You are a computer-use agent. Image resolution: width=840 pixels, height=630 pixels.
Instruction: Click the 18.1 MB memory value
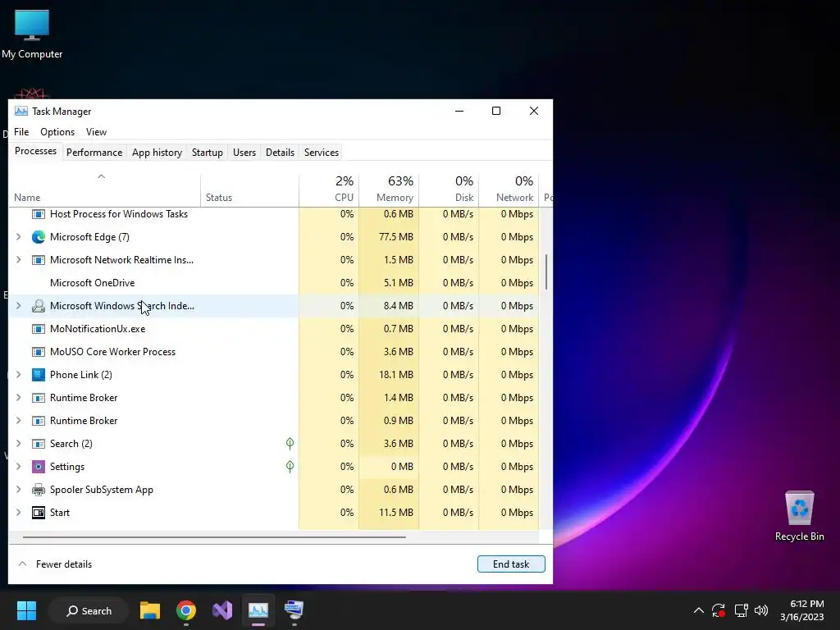tap(396, 374)
